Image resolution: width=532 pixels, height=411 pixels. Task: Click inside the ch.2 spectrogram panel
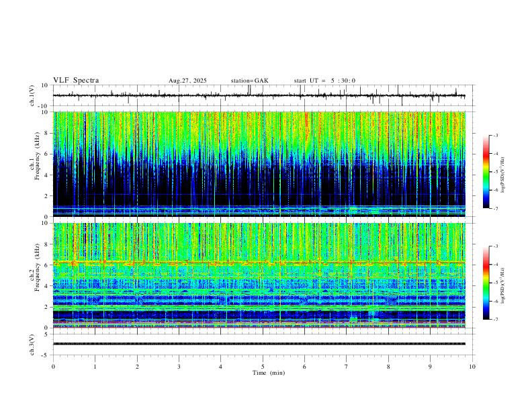(259, 275)
